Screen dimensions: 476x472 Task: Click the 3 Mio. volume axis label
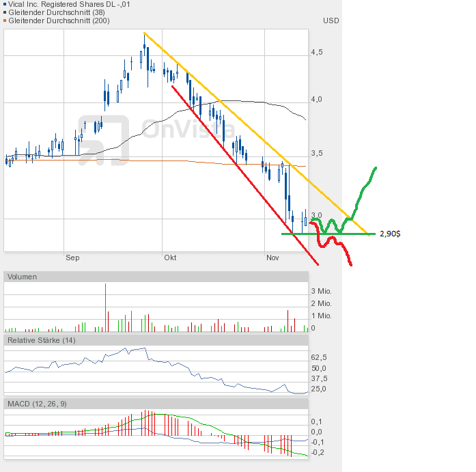tap(322, 292)
